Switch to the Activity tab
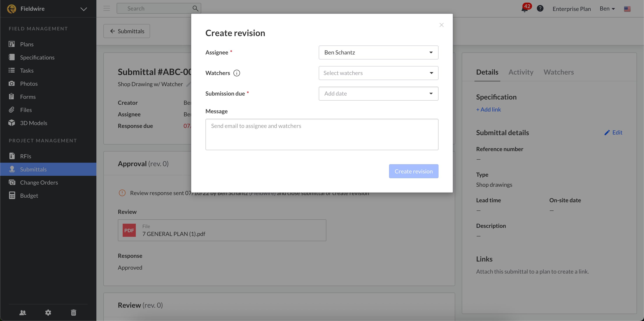 pos(521,72)
